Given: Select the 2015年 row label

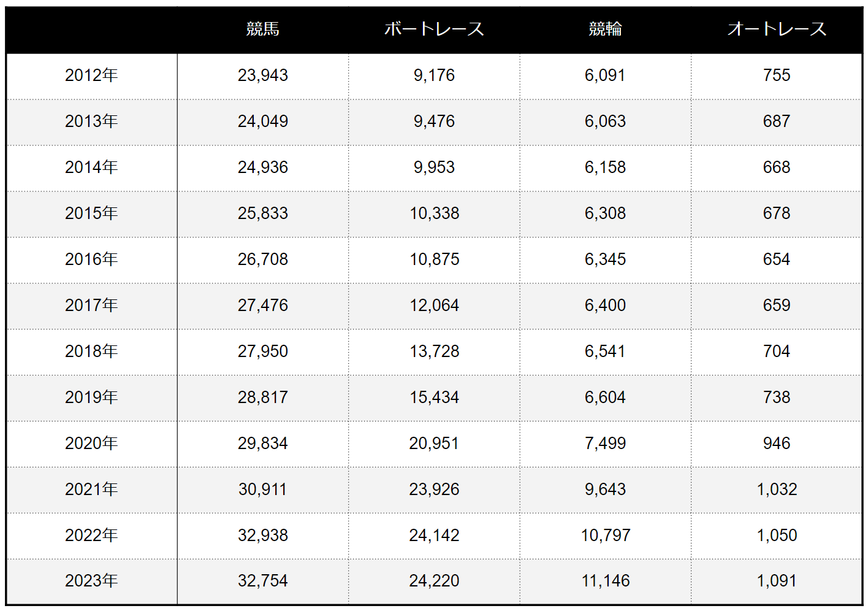Looking at the screenshot, I should coord(91,213).
